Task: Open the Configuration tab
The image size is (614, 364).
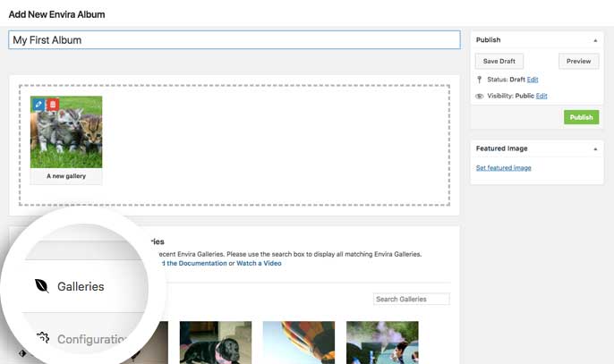Action: 91,339
